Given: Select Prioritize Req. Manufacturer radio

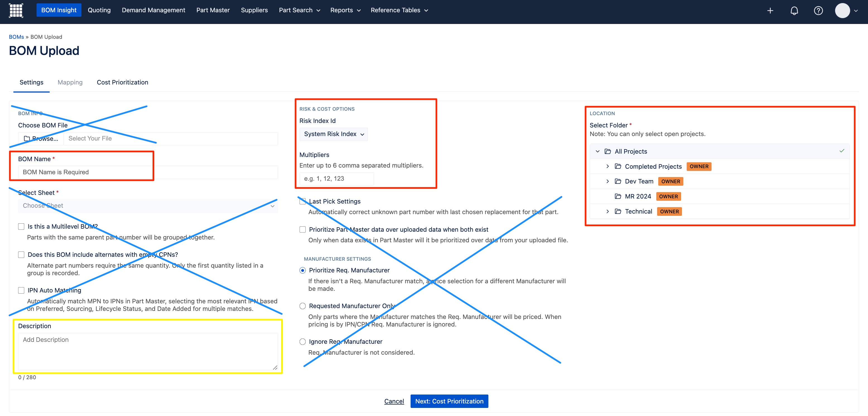Looking at the screenshot, I should pos(303,270).
